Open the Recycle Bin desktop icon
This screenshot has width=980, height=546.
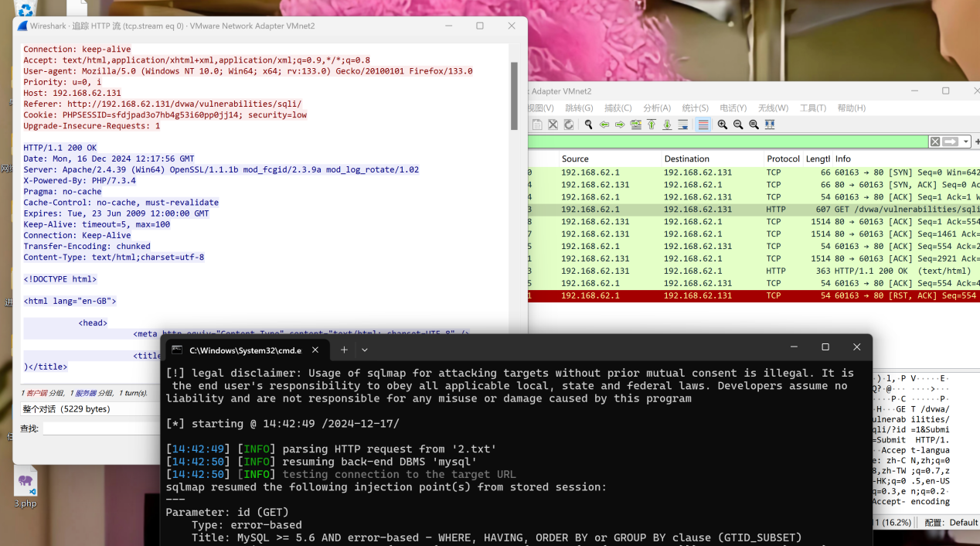coord(26,9)
